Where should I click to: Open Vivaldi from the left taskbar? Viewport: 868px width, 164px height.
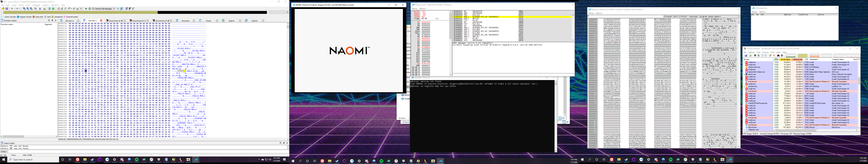coord(77,160)
